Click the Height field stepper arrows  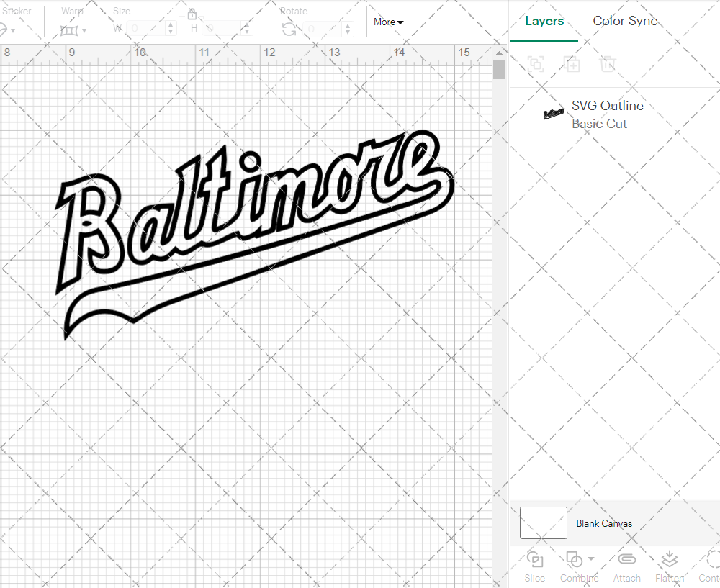248,29
